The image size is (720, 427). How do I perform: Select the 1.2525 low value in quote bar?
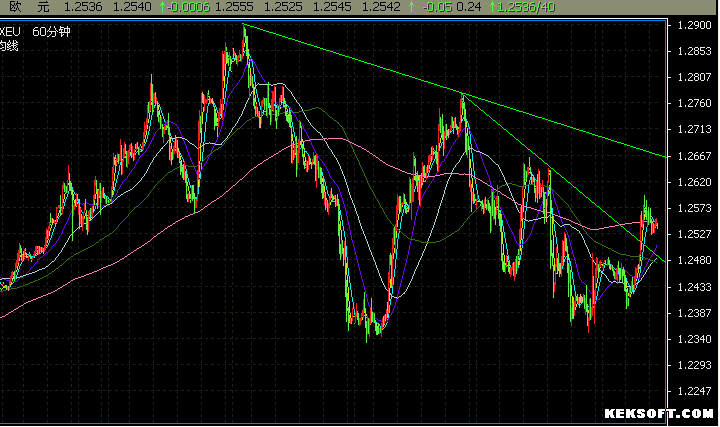click(x=283, y=7)
